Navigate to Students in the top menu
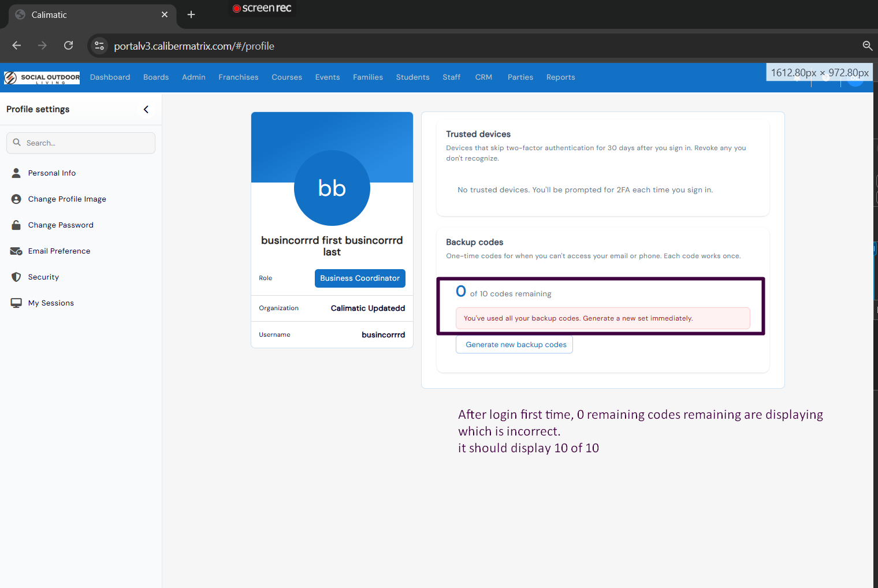Image resolution: width=878 pixels, height=588 pixels. pyautogui.click(x=412, y=77)
